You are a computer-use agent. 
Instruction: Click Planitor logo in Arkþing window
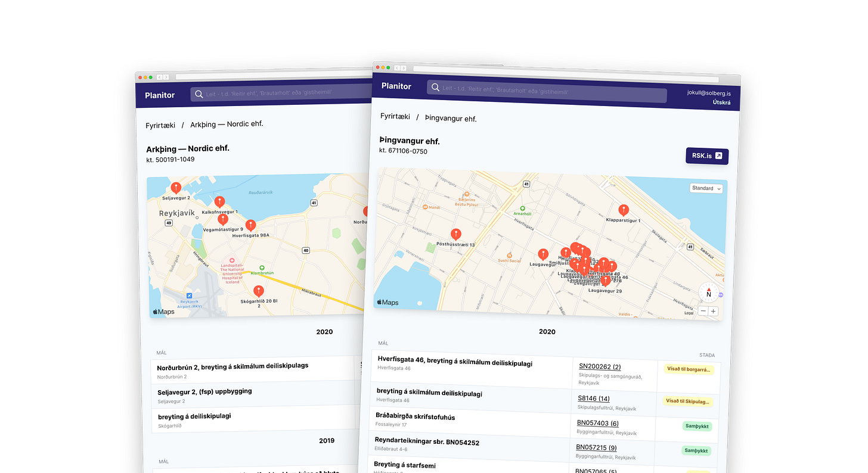click(160, 95)
